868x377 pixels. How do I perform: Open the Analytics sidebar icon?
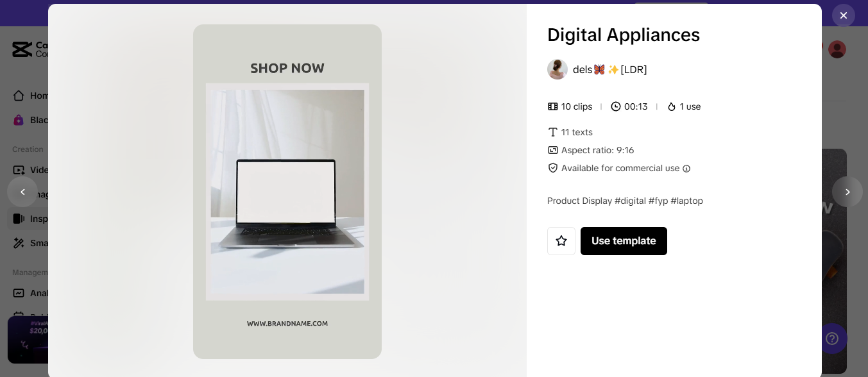[19, 293]
